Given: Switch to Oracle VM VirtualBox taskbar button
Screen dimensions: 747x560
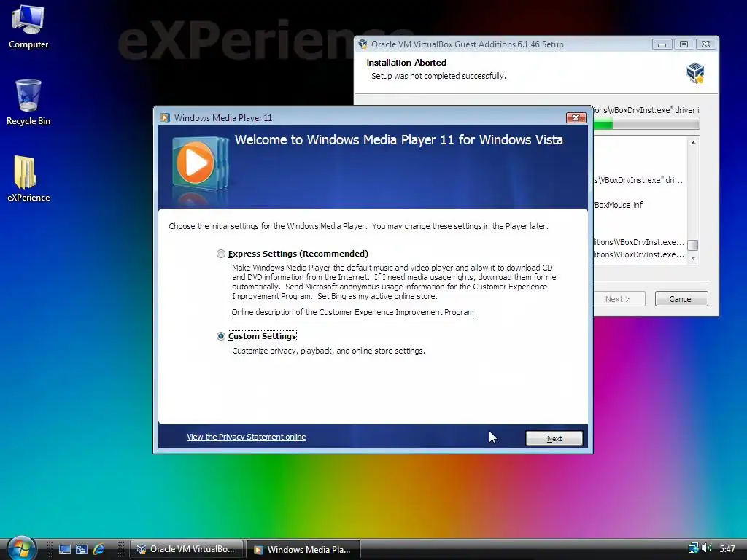Looking at the screenshot, I should coord(187,549).
